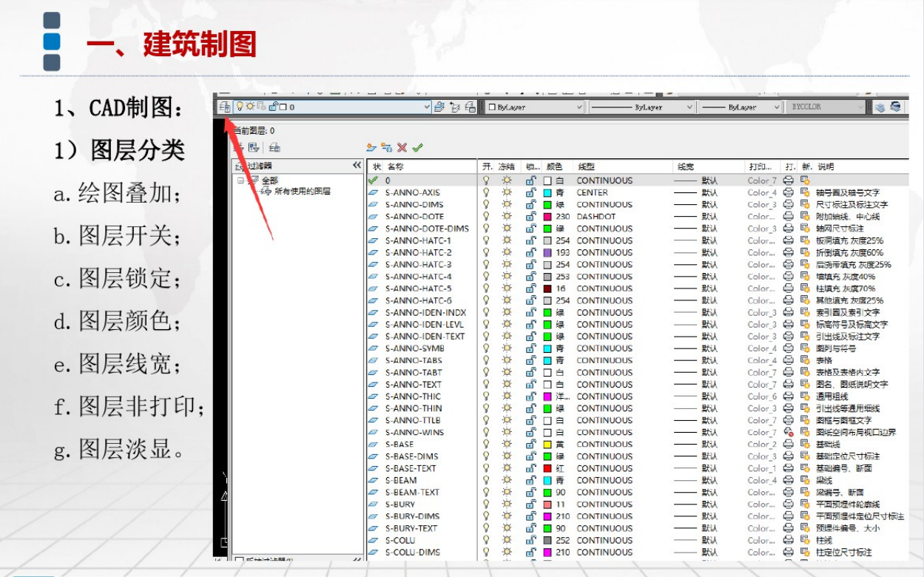Click the CENTER linetype of S-ANNO-AXIS
Image resolution: width=924 pixels, height=577 pixels.
pos(593,192)
